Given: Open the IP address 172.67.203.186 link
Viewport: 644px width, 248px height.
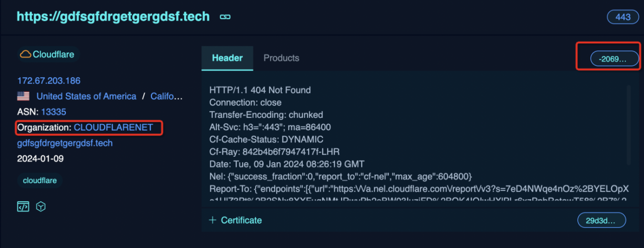Looking at the screenshot, I should click(49, 81).
